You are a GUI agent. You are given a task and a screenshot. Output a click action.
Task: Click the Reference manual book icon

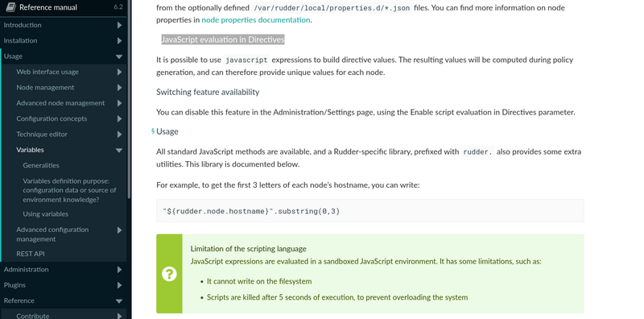coord(11,7)
